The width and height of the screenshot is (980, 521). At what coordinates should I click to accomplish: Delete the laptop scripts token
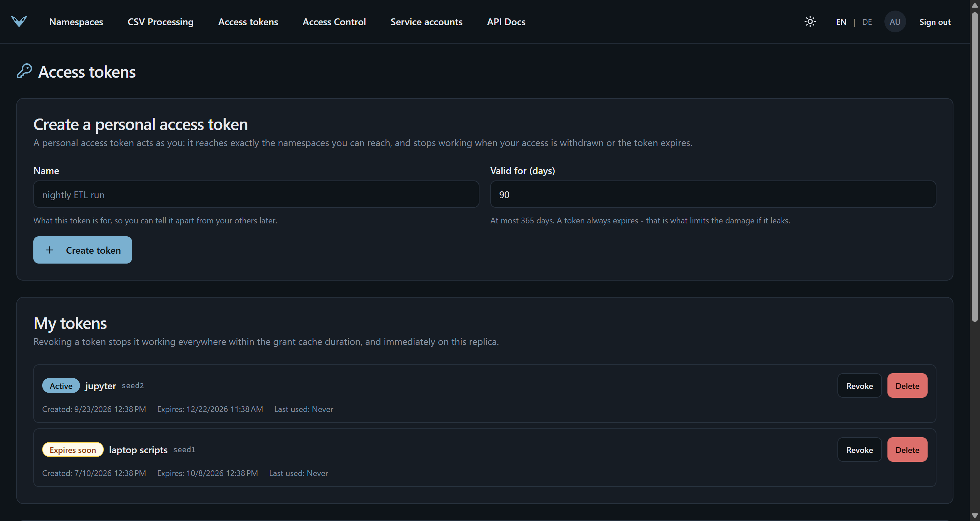tap(907, 449)
